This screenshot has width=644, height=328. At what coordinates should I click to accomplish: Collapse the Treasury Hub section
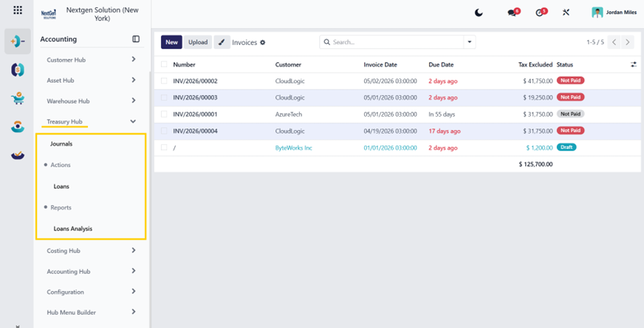click(x=133, y=121)
